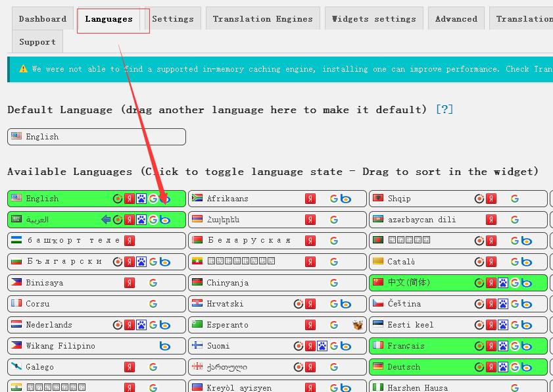
Task: Enable the Suomi language
Action: [x=277, y=346]
